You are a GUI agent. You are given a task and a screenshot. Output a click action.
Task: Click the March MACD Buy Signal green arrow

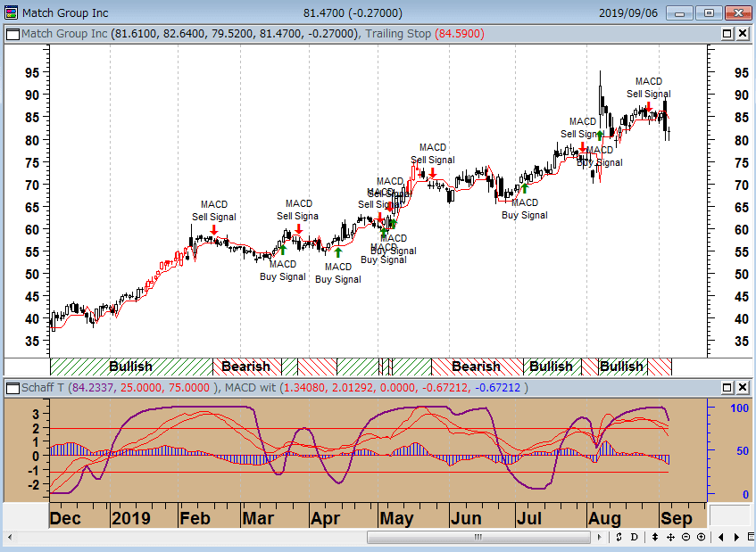point(283,249)
